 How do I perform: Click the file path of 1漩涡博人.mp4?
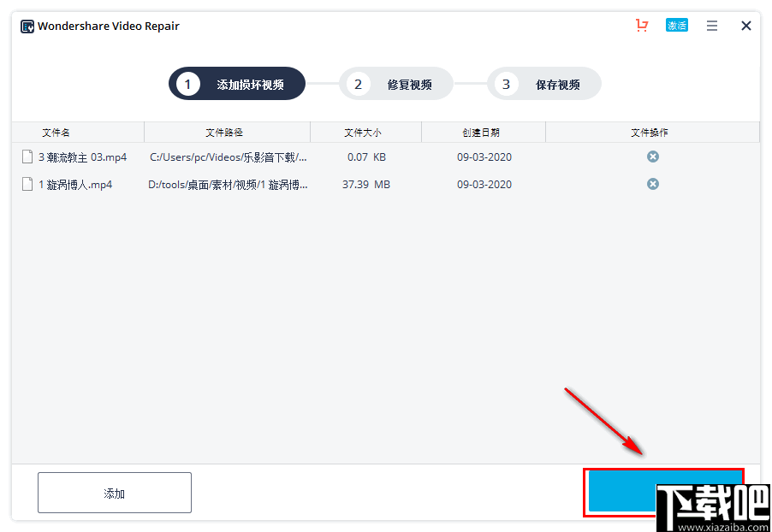pyautogui.click(x=227, y=184)
